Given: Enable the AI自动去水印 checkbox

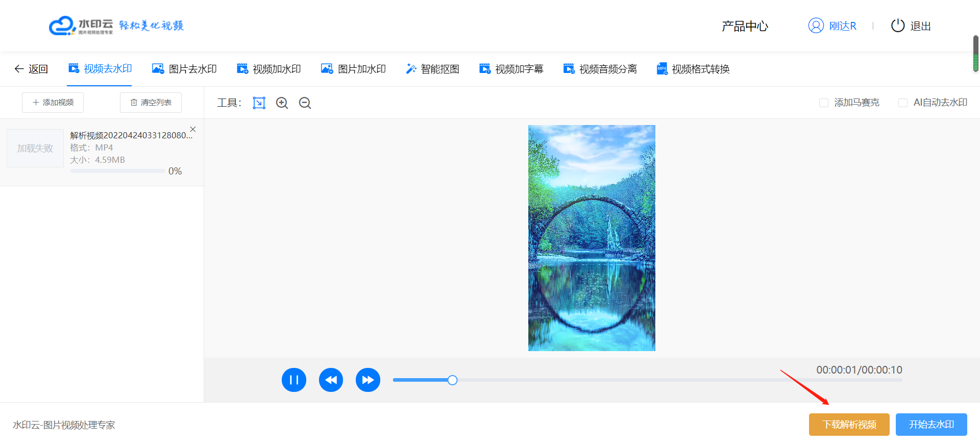Looking at the screenshot, I should 903,103.
